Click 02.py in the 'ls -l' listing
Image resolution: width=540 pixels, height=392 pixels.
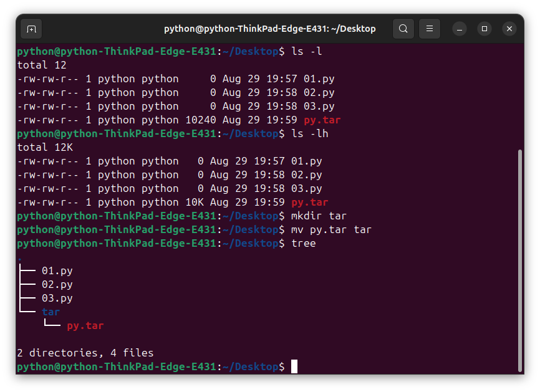click(319, 93)
